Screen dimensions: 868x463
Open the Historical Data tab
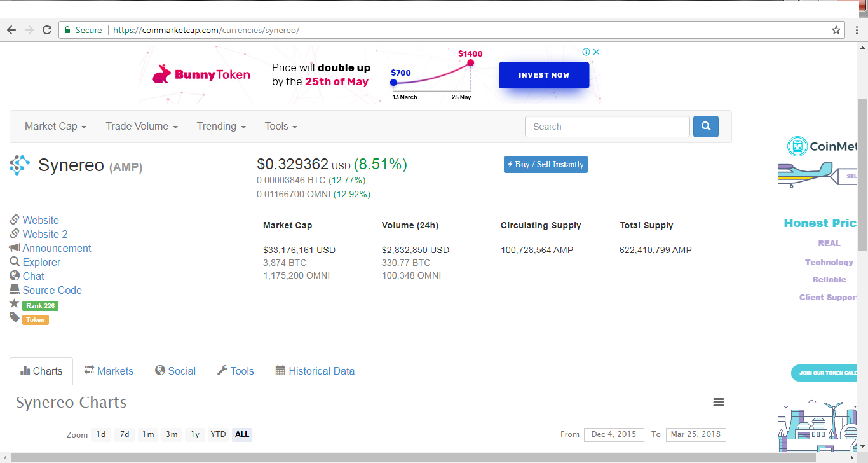315,371
